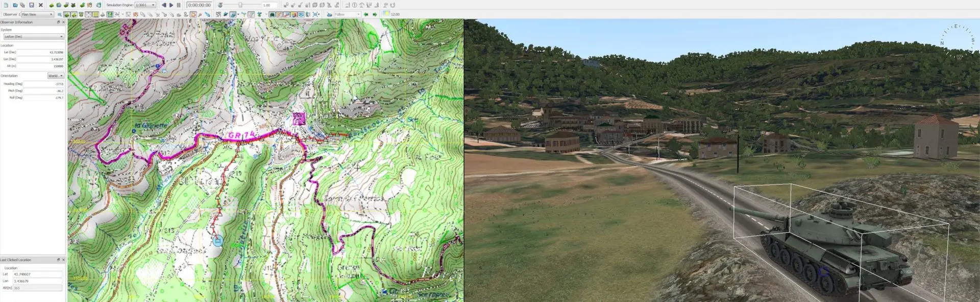Toggle the yellow grid overlay icon
Image resolution: width=980 pixels, height=302 pixels.
point(95,14)
